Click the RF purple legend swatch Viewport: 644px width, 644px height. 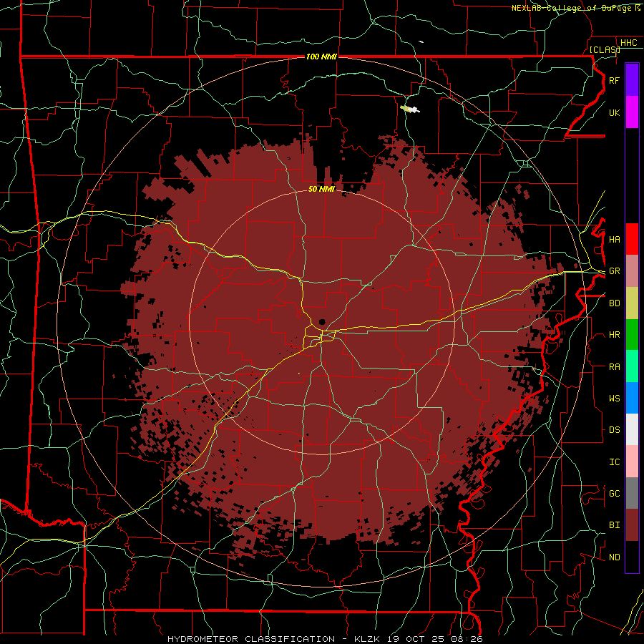[632, 80]
